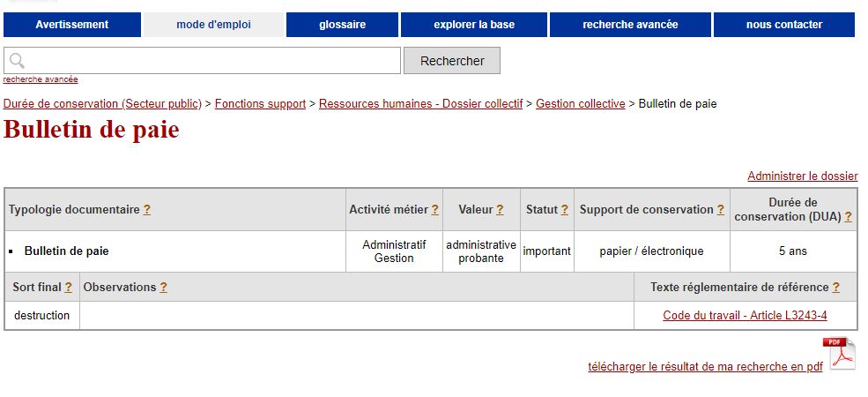Click help icon next to Sort final
The image size is (868, 397).
[68, 288]
